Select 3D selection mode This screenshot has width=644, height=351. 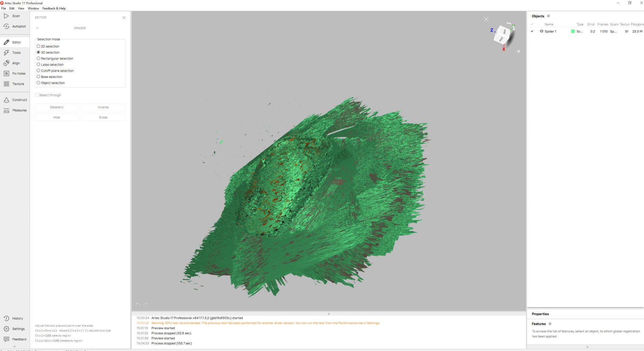[x=48, y=52]
